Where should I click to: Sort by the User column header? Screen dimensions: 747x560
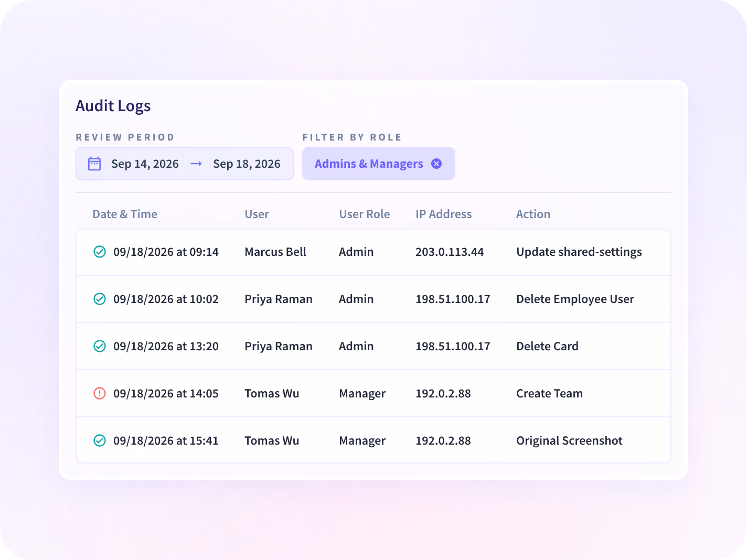(257, 214)
